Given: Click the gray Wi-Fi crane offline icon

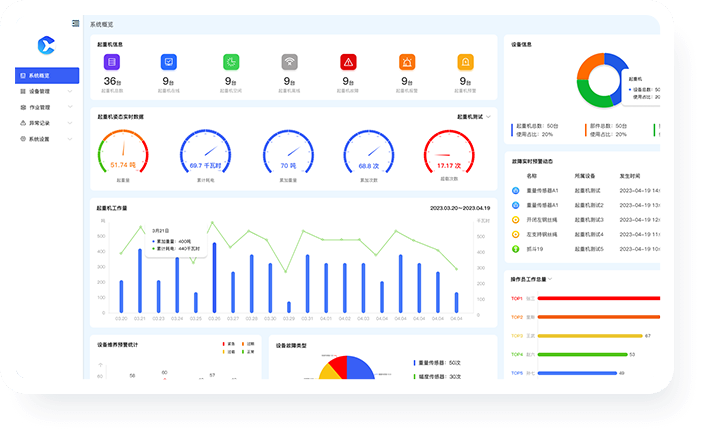Looking at the screenshot, I should (x=289, y=62).
